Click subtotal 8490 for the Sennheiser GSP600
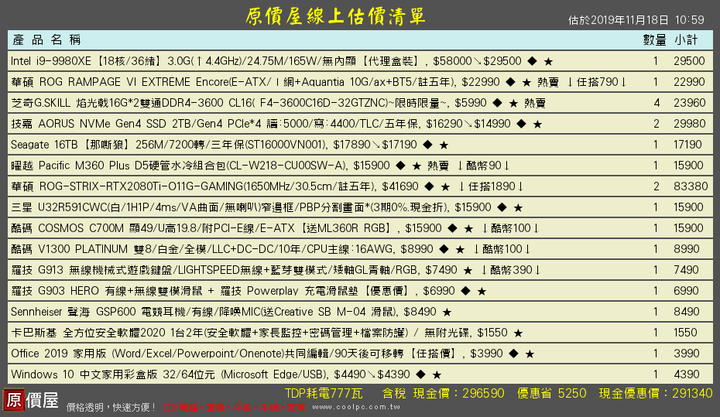Screen dimensions: 720x417 pyautogui.click(x=686, y=312)
